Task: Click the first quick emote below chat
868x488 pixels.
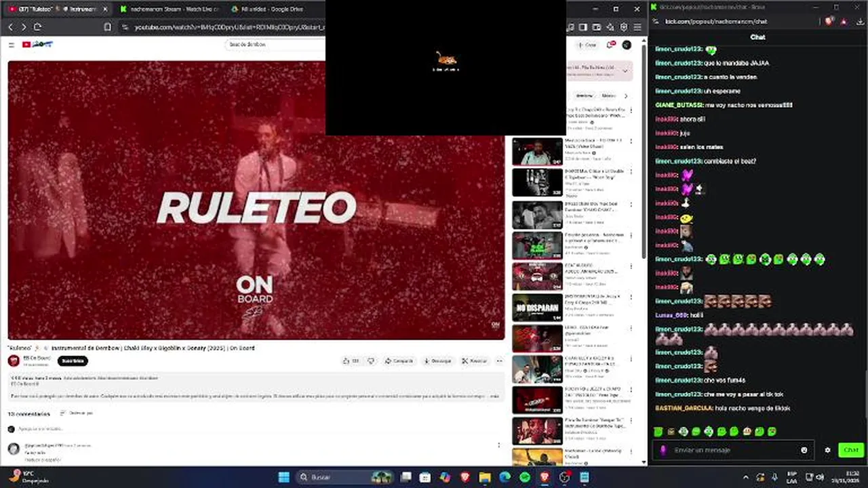Action: click(x=658, y=431)
